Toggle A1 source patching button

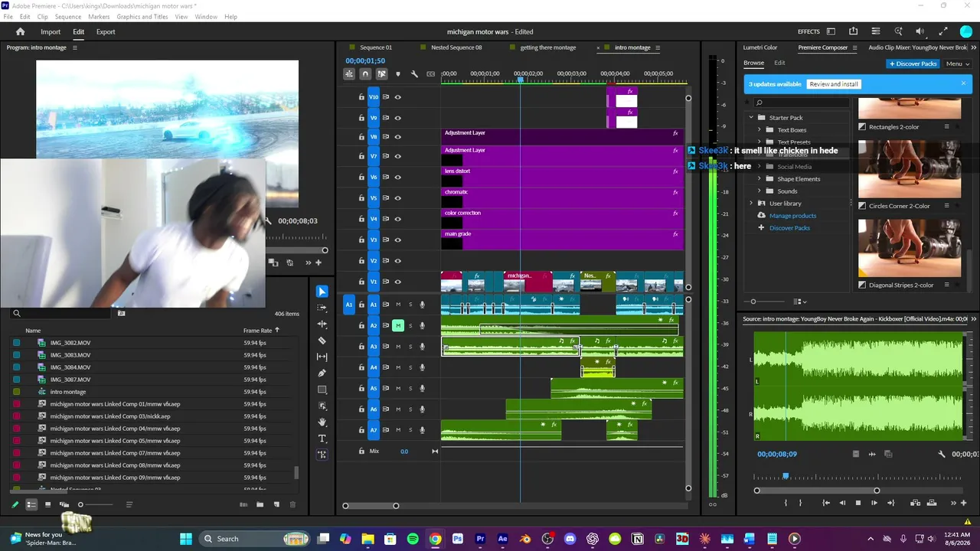point(349,305)
